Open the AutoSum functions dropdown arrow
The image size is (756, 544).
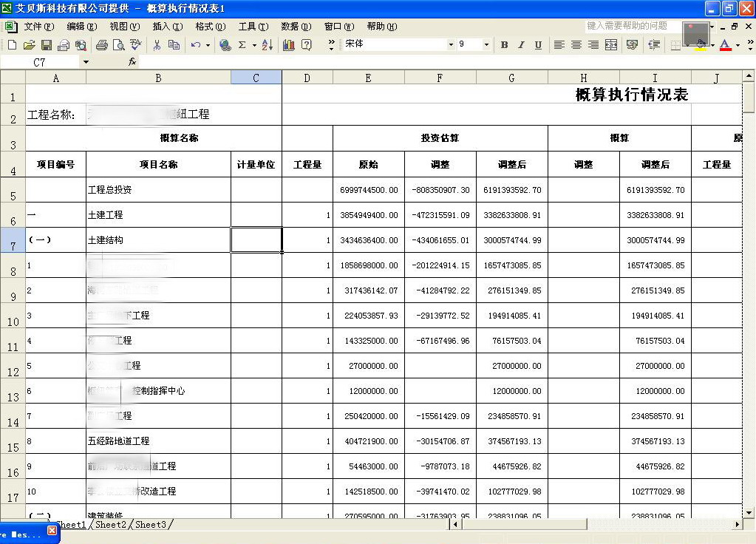pyautogui.click(x=254, y=45)
